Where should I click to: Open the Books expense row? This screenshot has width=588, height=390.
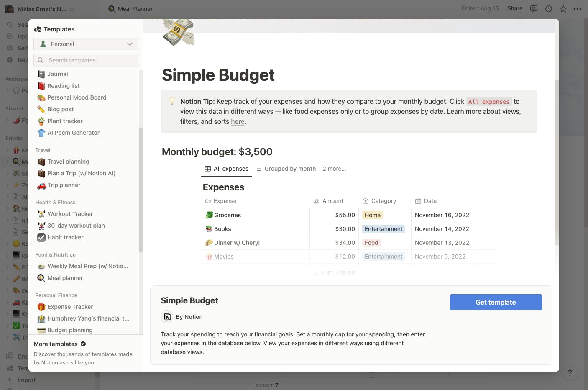click(222, 229)
